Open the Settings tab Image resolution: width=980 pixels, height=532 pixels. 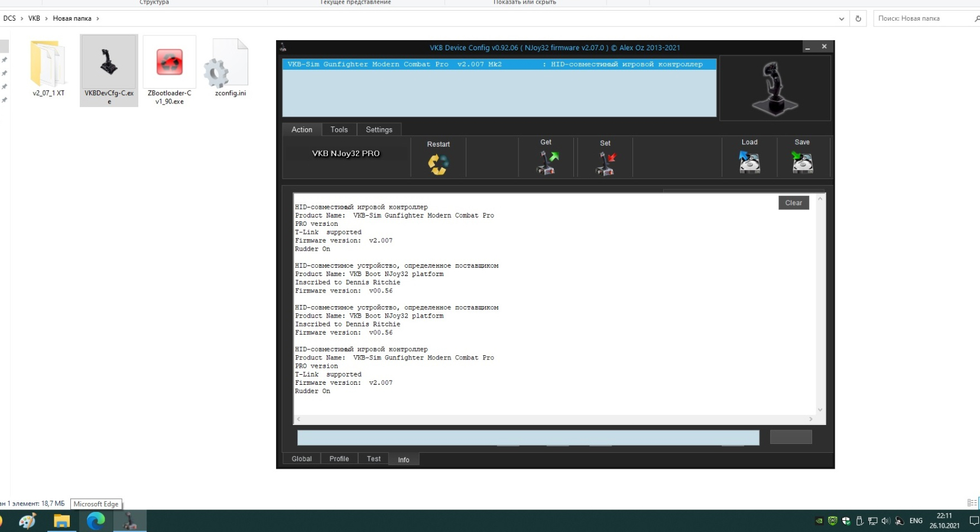point(379,129)
